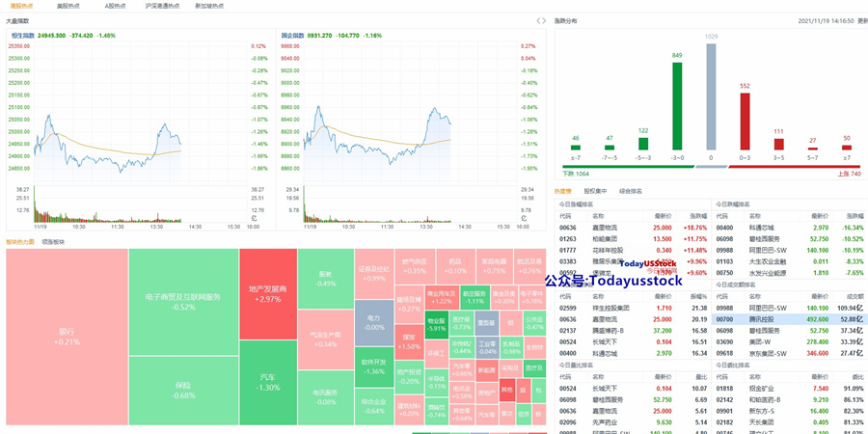The height and width of the screenshot is (434, 868).
Task: Select the 药品 +0.10% tile
Action: point(455,266)
